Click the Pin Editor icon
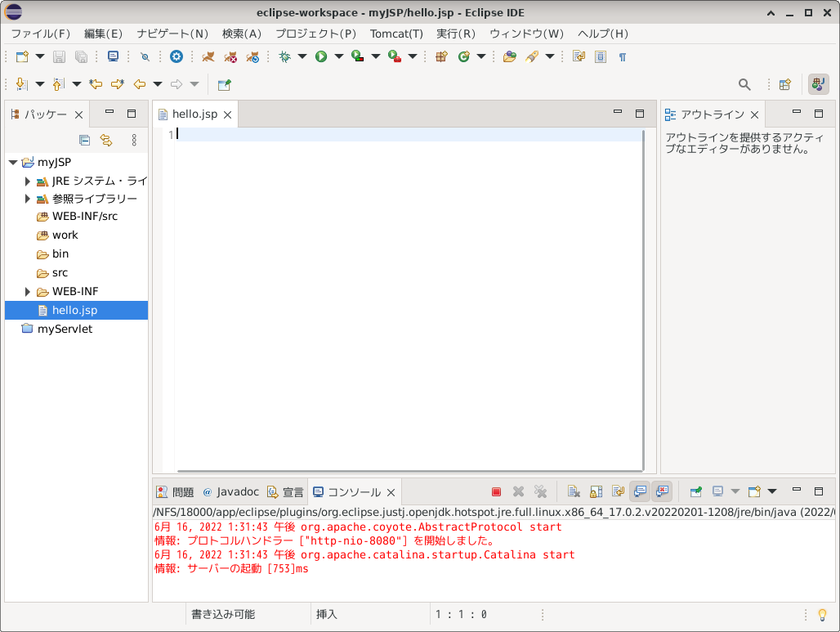Image resolution: width=840 pixels, height=632 pixels. point(225,85)
